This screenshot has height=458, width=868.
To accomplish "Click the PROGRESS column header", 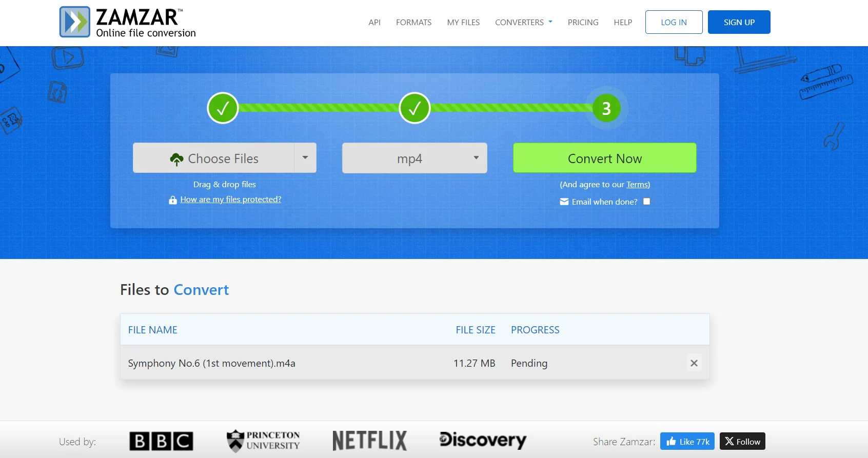I will [535, 330].
